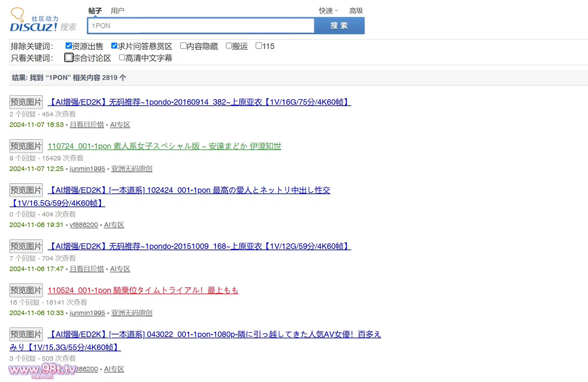Check the 高清中文字幕 only-show keyword
The width and height of the screenshot is (588, 382).
(x=122, y=57)
